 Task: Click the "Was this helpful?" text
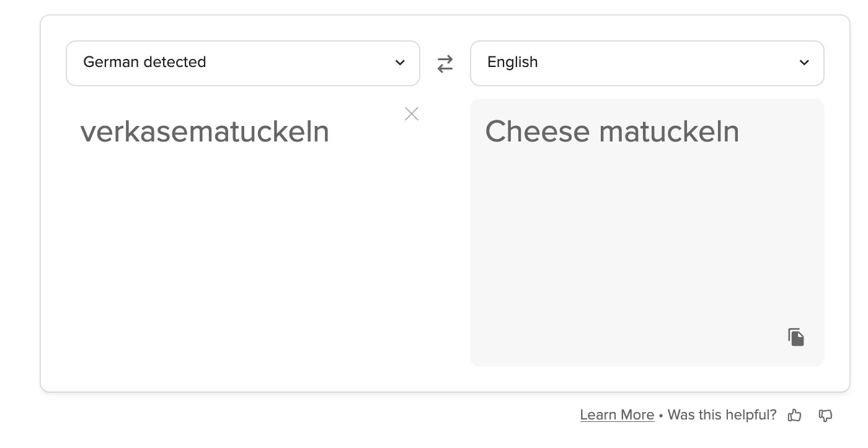click(x=722, y=415)
